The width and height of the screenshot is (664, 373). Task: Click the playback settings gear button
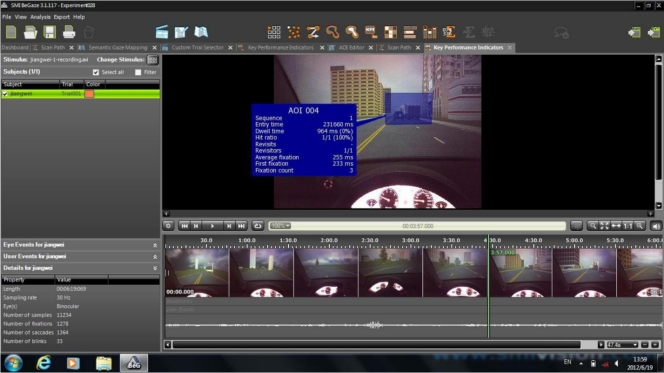168,226
